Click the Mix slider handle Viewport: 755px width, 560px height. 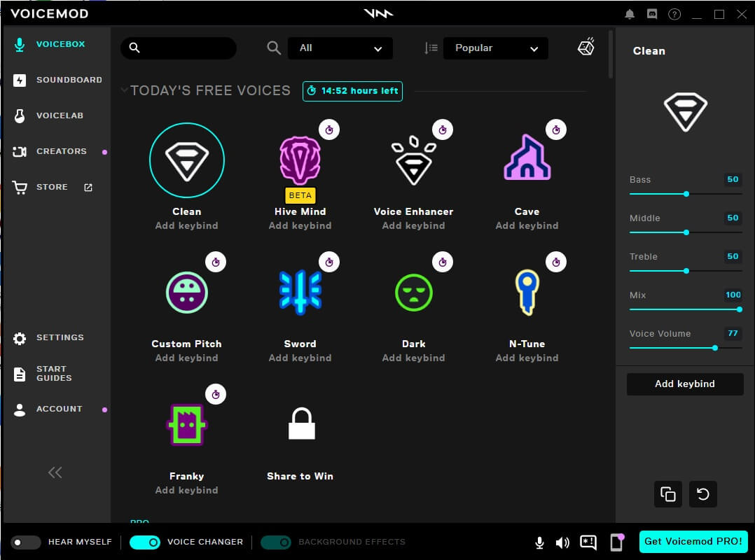pyautogui.click(x=739, y=309)
